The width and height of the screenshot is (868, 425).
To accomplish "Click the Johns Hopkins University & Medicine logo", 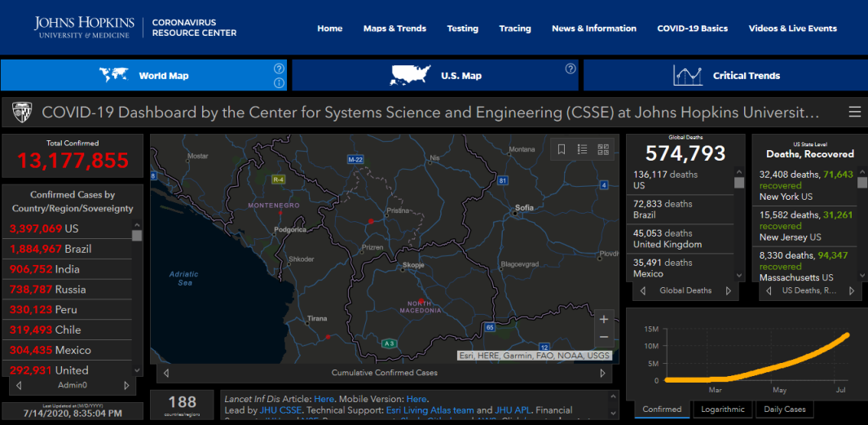I will [x=84, y=27].
